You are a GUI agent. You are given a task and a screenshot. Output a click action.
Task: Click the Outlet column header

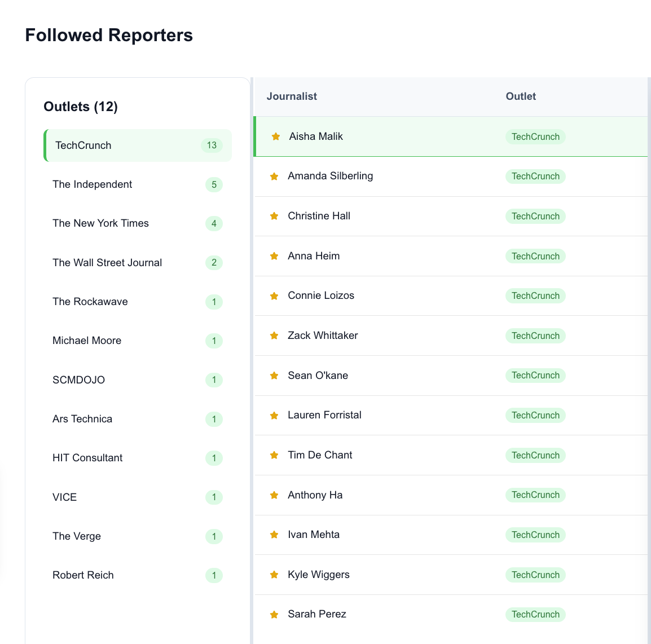pyautogui.click(x=521, y=96)
